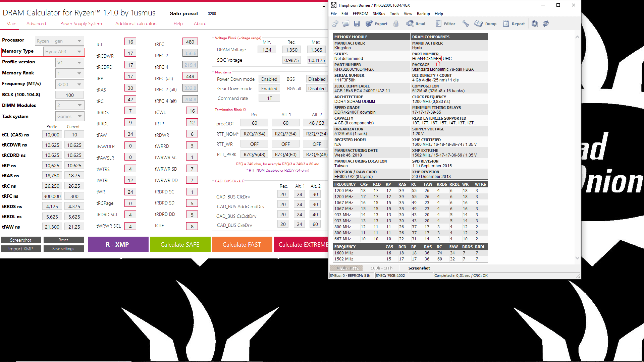Expand the Profile version dropdown
The height and width of the screenshot is (362, 644).
click(x=69, y=63)
